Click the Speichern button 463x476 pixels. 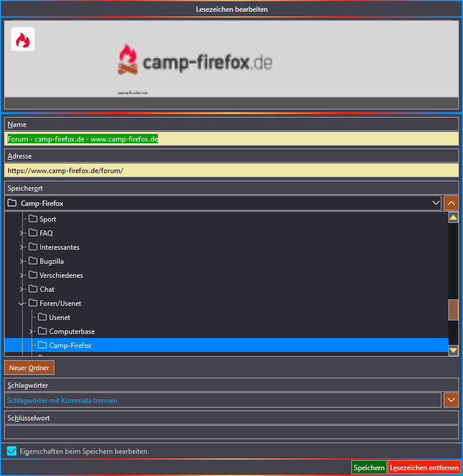pos(369,467)
